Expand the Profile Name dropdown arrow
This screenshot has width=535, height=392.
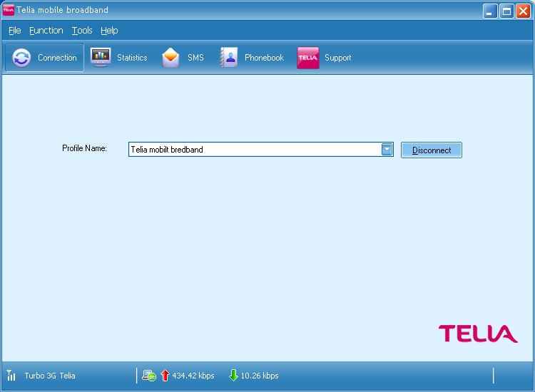[387, 149]
